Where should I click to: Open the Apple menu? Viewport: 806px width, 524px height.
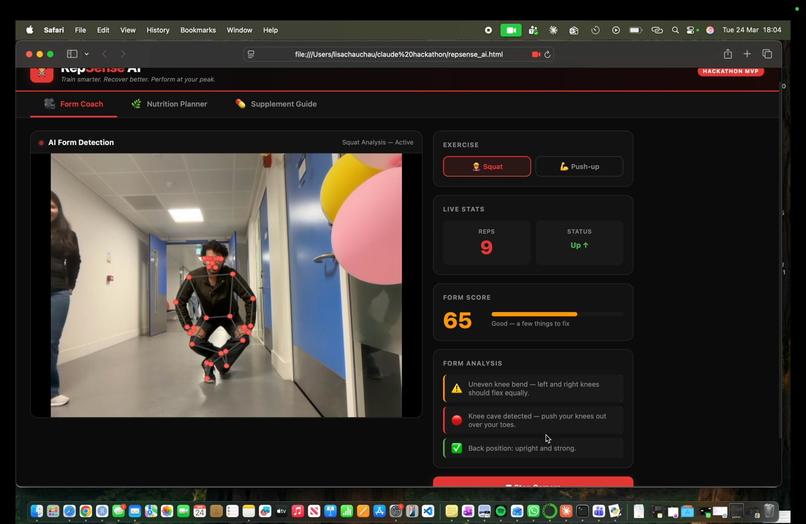point(30,30)
